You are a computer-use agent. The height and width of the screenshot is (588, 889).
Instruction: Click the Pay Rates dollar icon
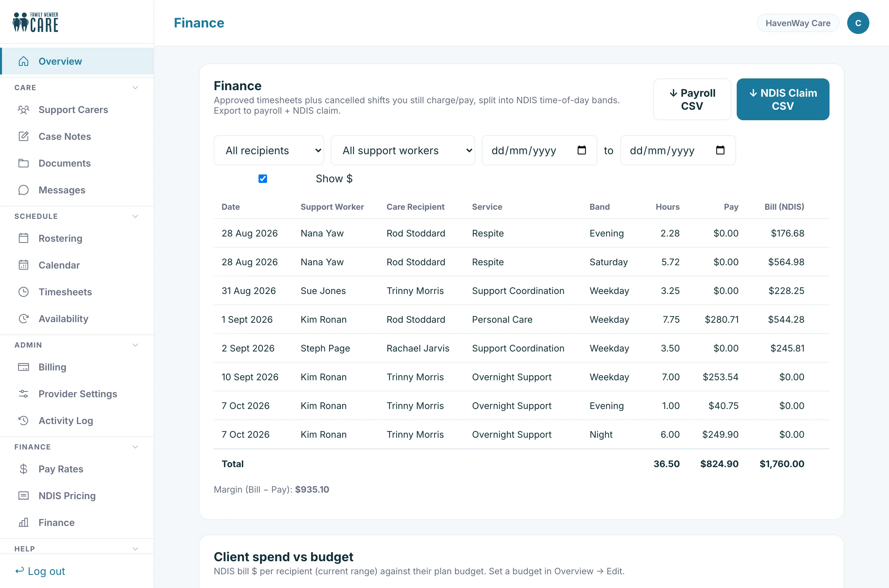tap(23, 469)
